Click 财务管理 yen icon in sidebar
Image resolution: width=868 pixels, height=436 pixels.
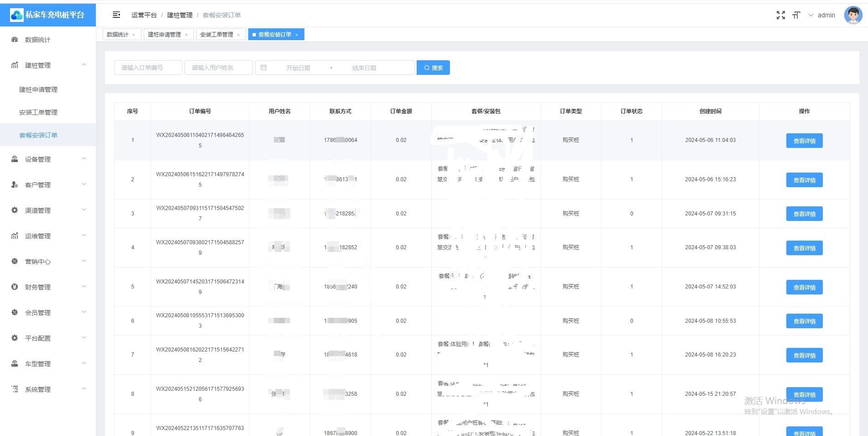click(x=15, y=287)
